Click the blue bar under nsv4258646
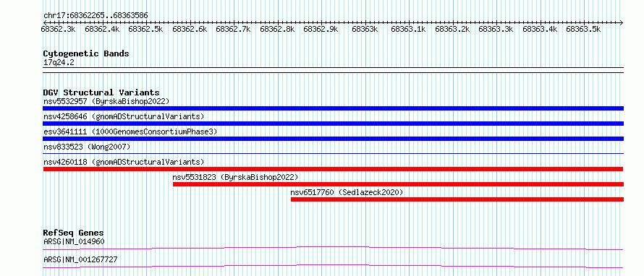The width and height of the screenshot is (644, 276). (x=333, y=124)
